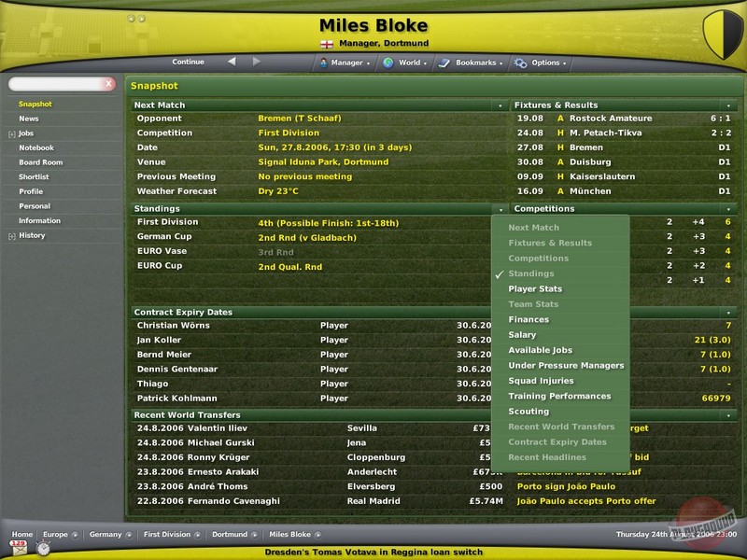Click the clock icon in bottom-left corner
Image resolution: width=747 pixels, height=560 pixels.
click(43, 549)
